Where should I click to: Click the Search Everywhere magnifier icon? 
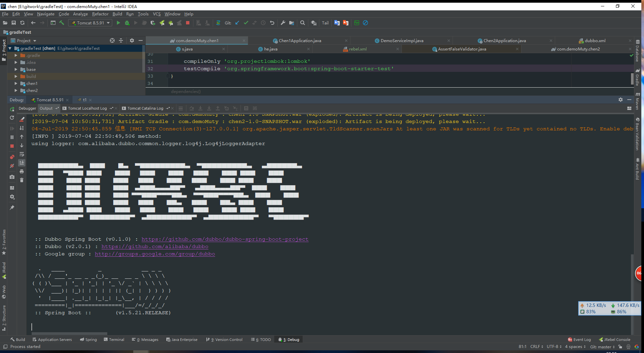(x=303, y=23)
